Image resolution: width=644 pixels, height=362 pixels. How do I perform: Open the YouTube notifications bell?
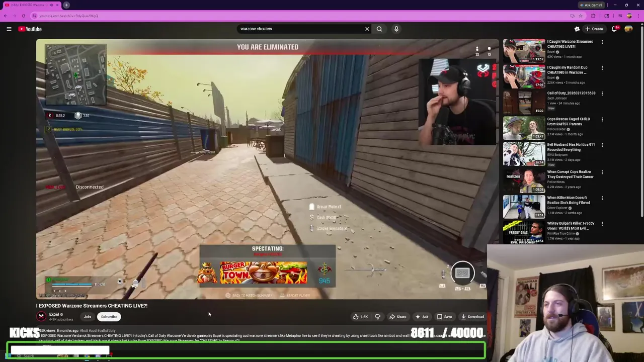tap(614, 29)
